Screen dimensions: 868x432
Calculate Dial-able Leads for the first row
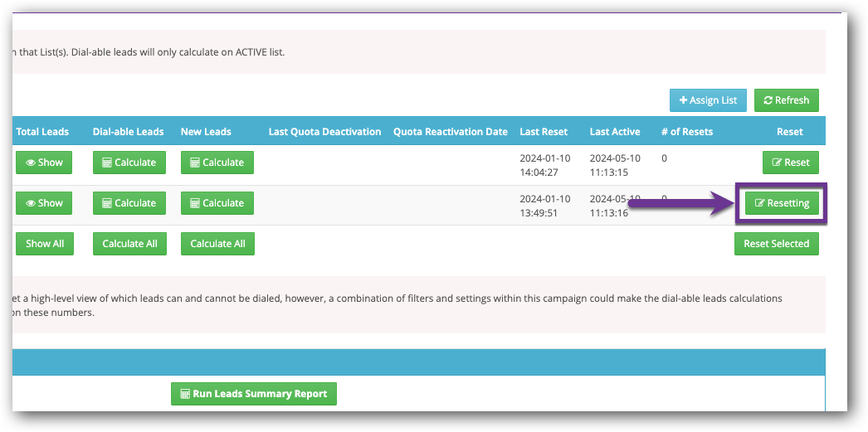click(129, 163)
